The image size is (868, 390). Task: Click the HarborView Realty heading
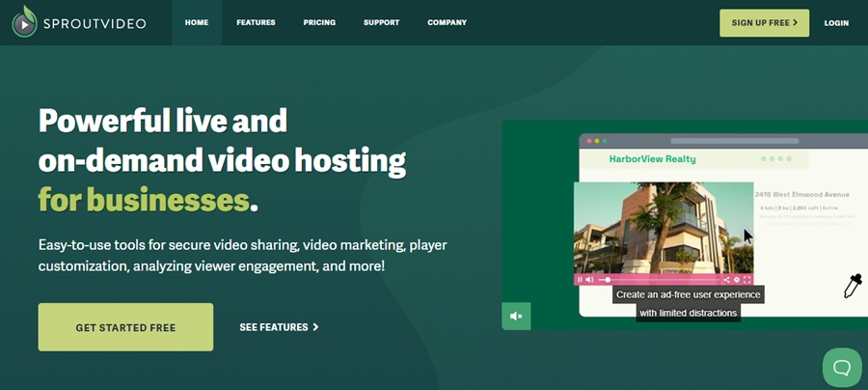(x=652, y=159)
